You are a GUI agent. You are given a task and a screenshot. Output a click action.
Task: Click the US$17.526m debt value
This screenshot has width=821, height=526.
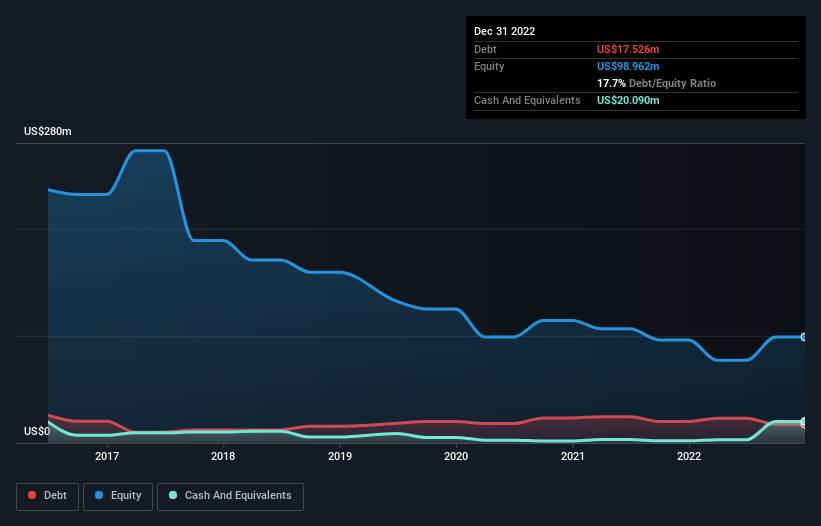pyautogui.click(x=628, y=49)
